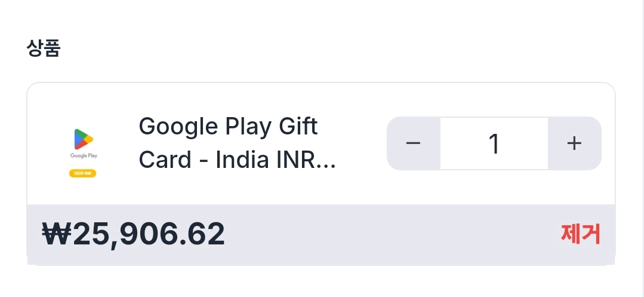Click the truncated "Card - India INR..." line
The width and height of the screenshot is (644, 297).
coord(237,160)
